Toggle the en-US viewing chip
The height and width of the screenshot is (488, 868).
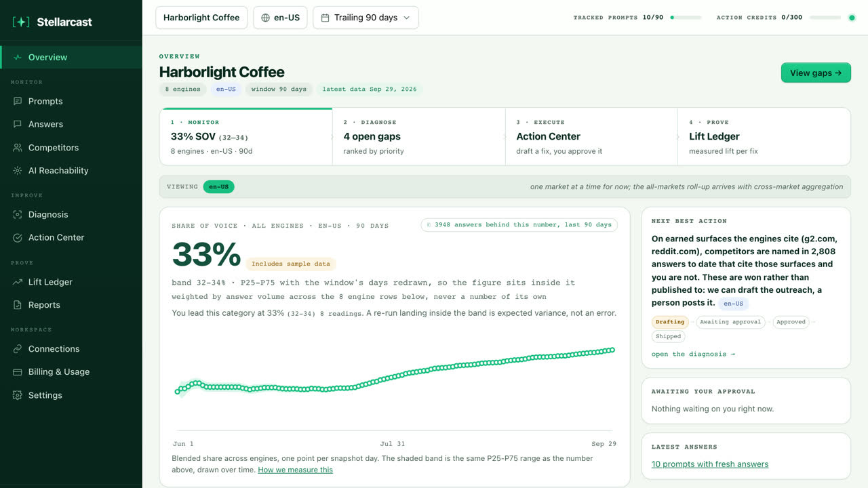pos(218,186)
